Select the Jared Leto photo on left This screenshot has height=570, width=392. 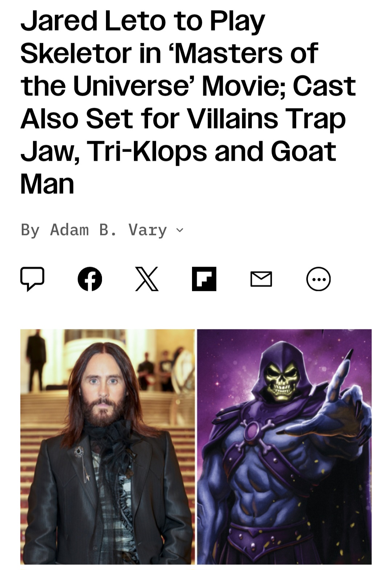click(x=107, y=447)
